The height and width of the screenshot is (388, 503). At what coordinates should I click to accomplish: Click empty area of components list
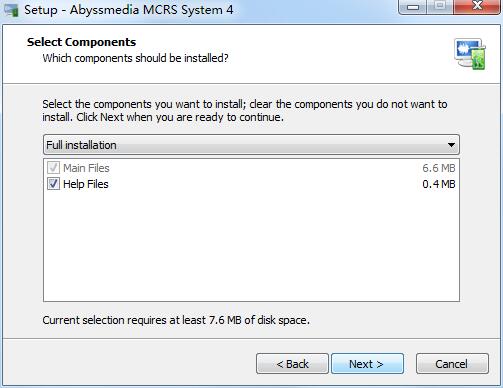click(251, 247)
